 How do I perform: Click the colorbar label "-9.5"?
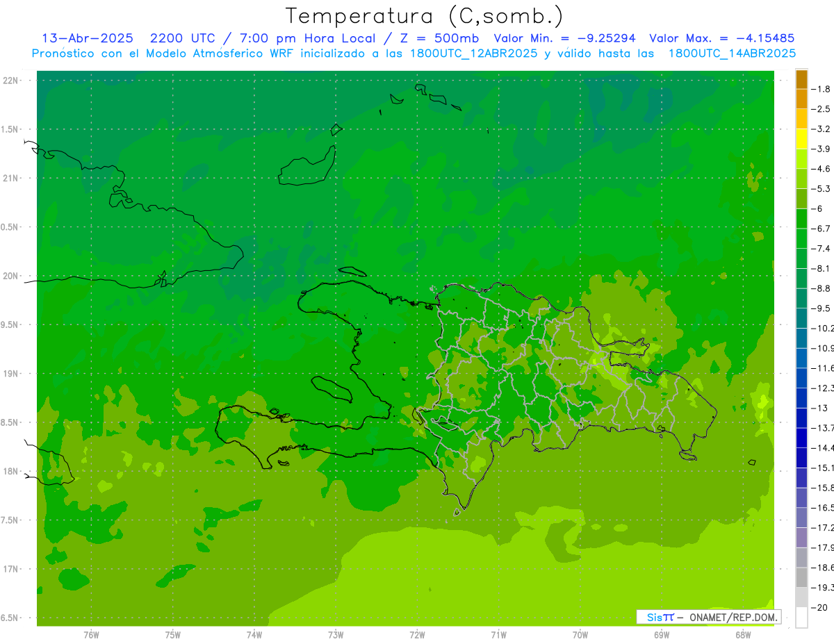[x=821, y=308]
